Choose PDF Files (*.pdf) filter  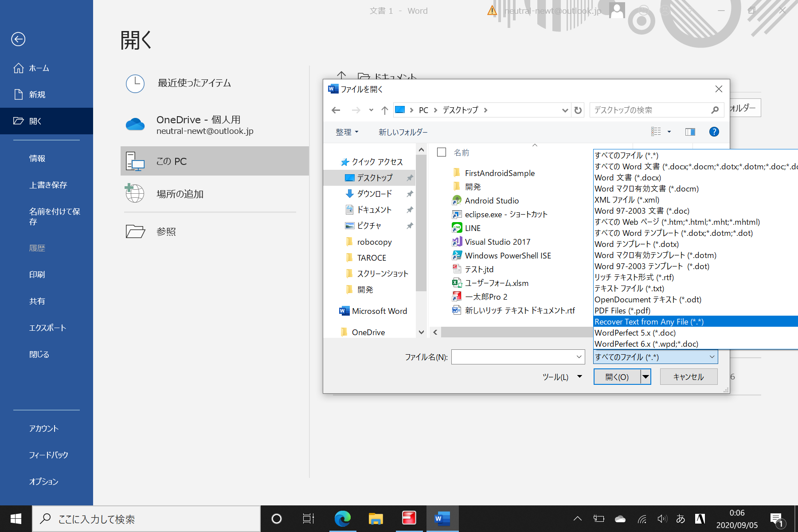(x=696, y=310)
